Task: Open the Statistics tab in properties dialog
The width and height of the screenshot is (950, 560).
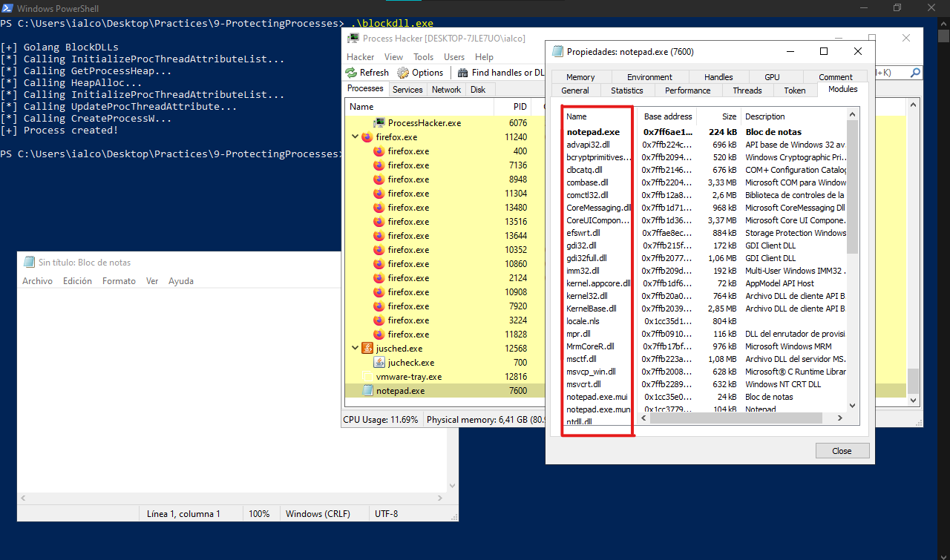Action: click(627, 90)
